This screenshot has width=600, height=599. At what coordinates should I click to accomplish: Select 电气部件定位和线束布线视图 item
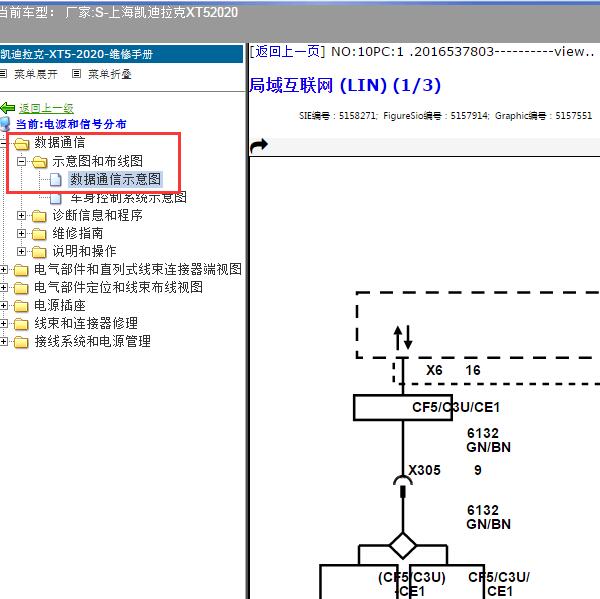118,287
